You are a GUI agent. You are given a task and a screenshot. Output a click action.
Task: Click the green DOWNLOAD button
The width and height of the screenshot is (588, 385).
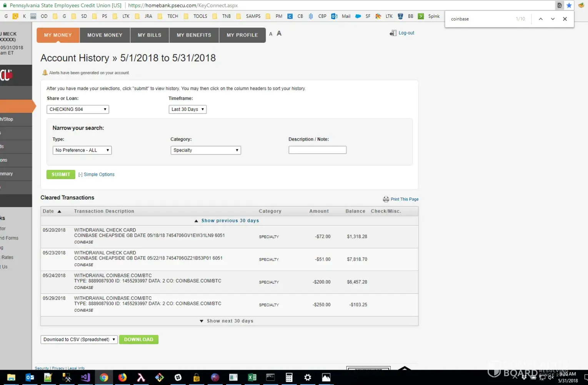pyautogui.click(x=138, y=340)
